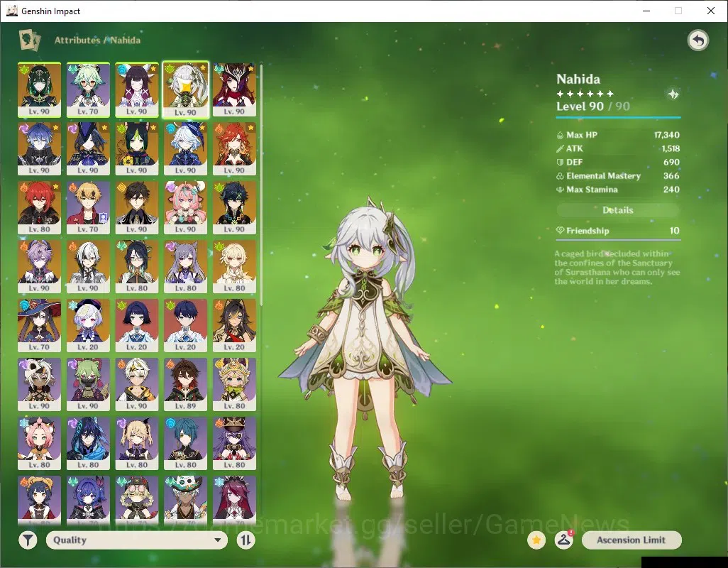This screenshot has width=728, height=568.
Task: Select Tighnari portrait
Action: point(137,148)
